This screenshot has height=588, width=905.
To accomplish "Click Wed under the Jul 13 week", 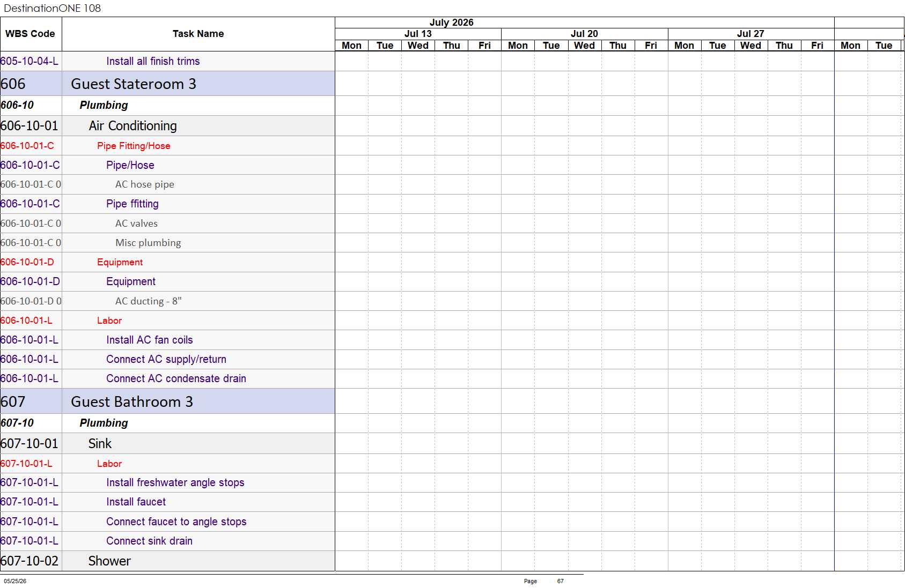I will [418, 46].
